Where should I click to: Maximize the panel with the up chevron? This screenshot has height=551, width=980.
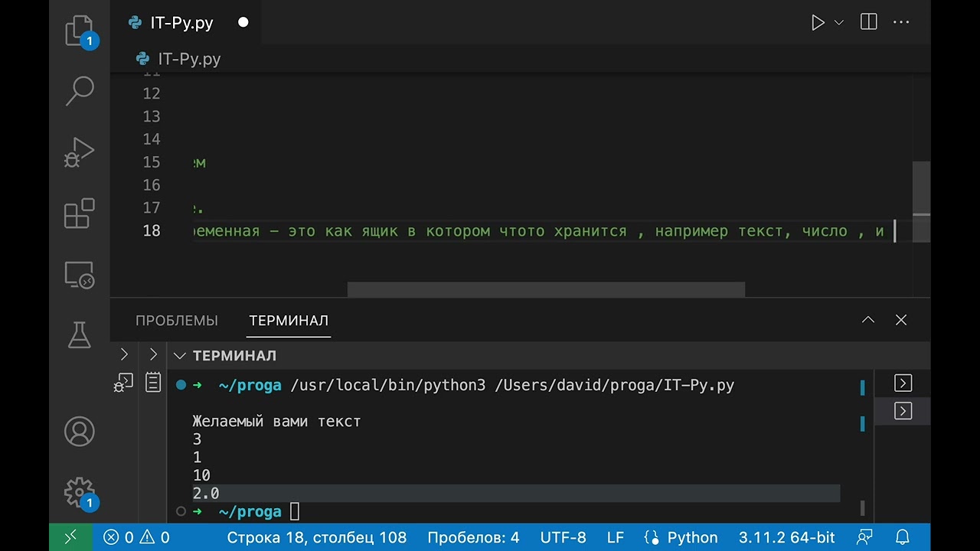pyautogui.click(x=868, y=320)
